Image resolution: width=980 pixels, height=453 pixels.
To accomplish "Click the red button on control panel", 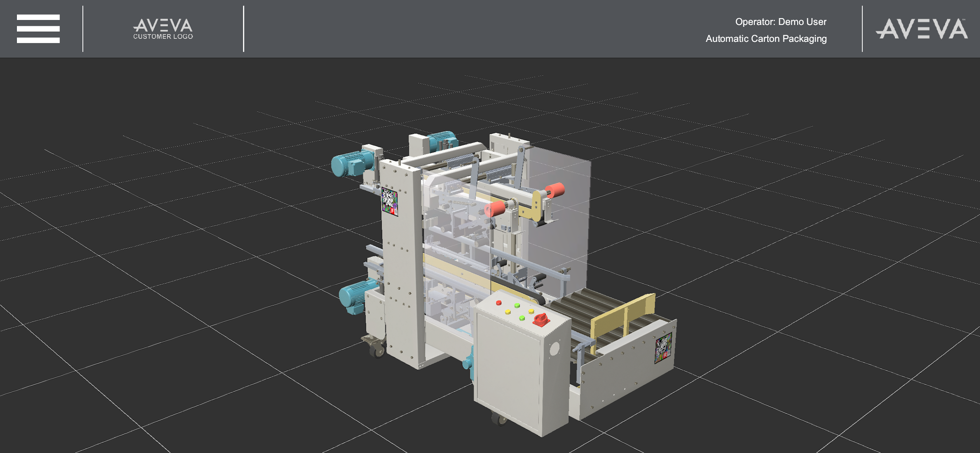I will click(498, 303).
